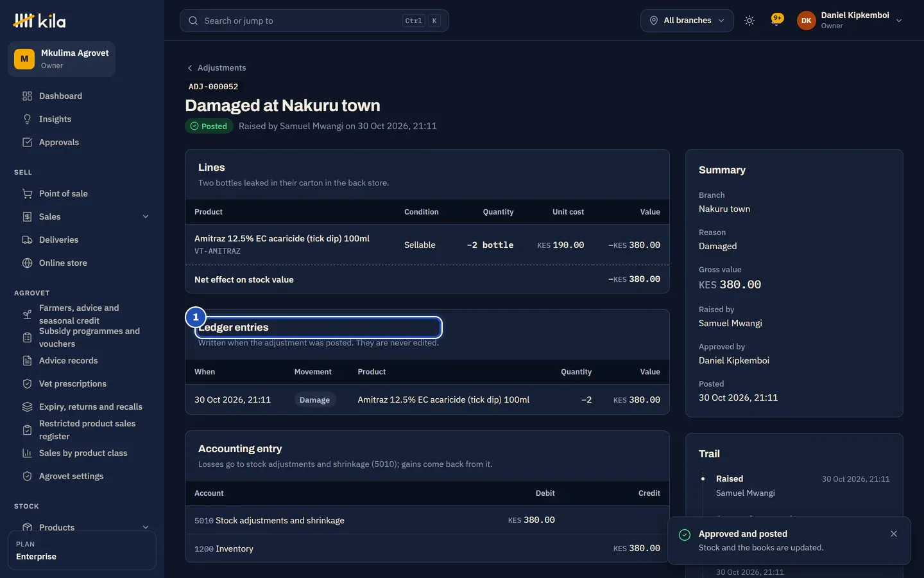924x578 pixels.
Task: Open Daniel Kipkemboi account menu chevron
Action: pyautogui.click(x=899, y=21)
